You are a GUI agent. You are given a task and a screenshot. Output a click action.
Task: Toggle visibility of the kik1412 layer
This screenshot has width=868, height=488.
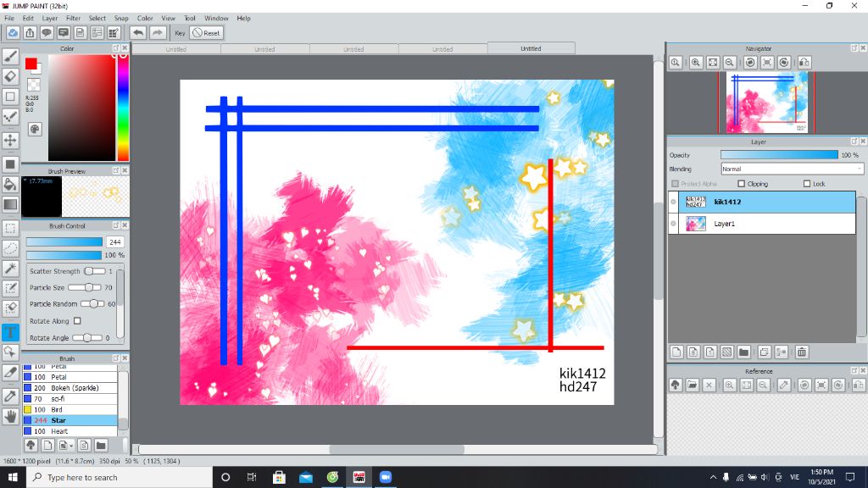[673, 202]
